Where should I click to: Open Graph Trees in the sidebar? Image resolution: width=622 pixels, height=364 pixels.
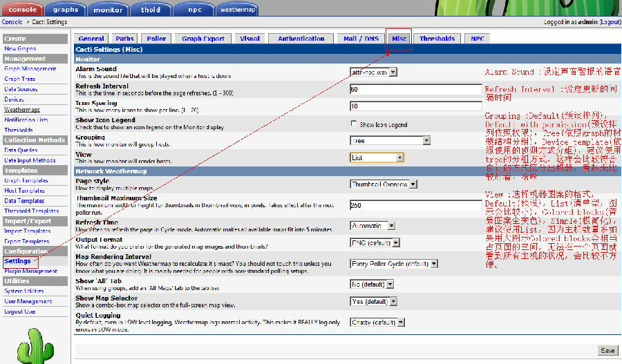[20, 79]
